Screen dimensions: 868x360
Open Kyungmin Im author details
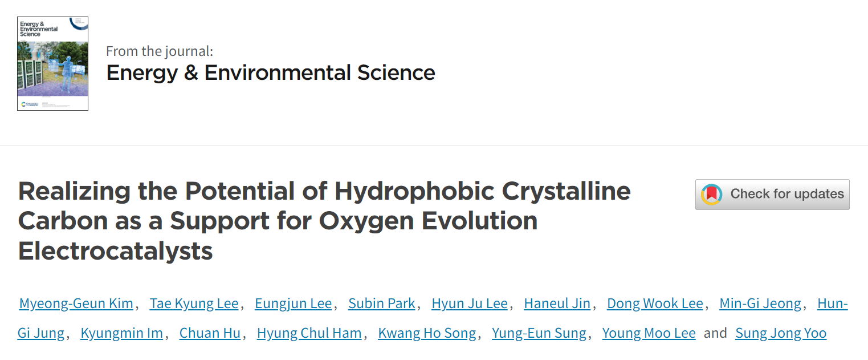point(121,333)
